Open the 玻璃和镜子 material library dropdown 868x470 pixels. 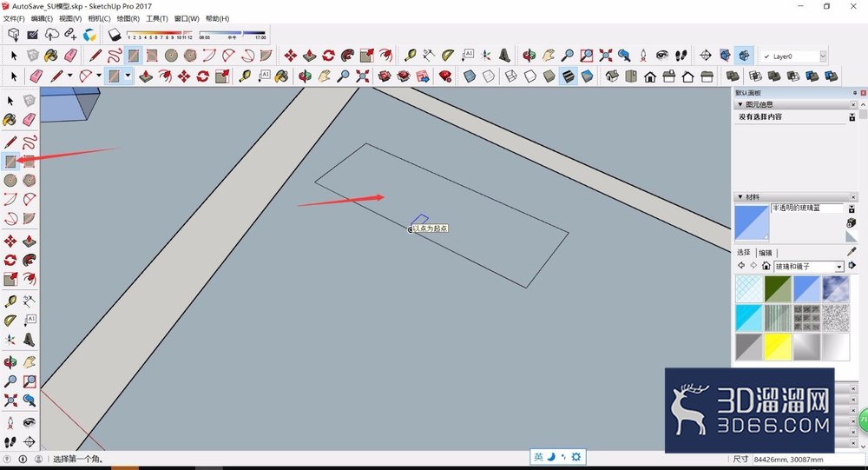click(x=838, y=267)
